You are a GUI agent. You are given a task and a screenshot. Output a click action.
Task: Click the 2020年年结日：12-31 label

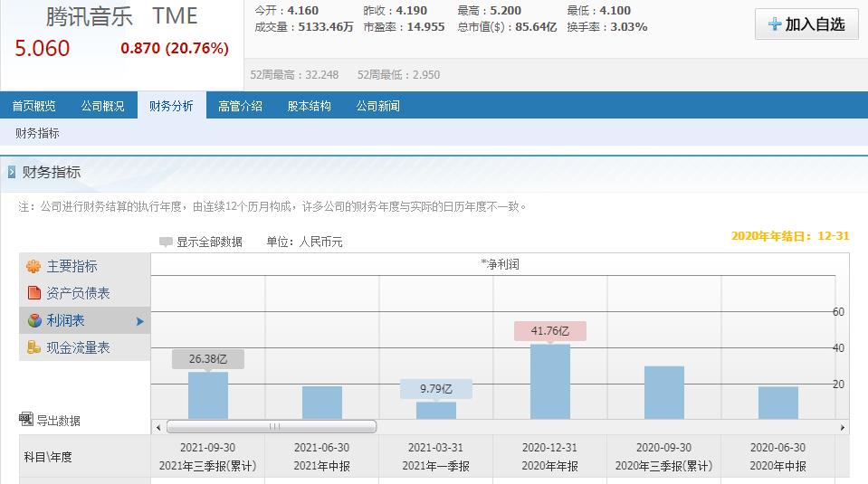pyautogui.click(x=790, y=235)
